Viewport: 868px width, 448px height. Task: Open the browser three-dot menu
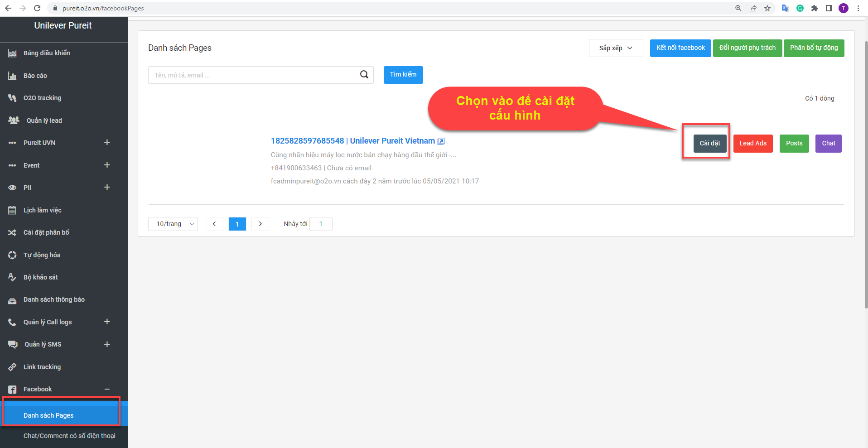(858, 8)
